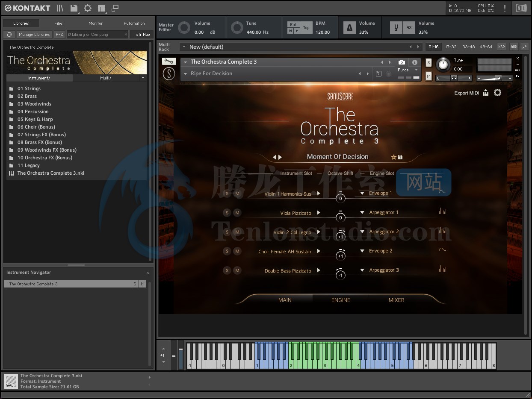This screenshot has width=532, height=399.
Task: Click the Instr Nav button
Action: coord(142,34)
